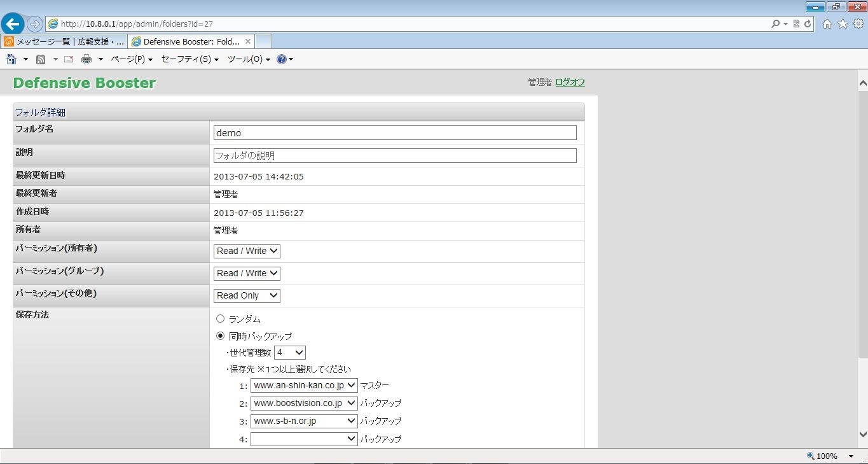Select the ランダム storage method option
Viewport: 868px width, 464px height.
click(x=220, y=318)
